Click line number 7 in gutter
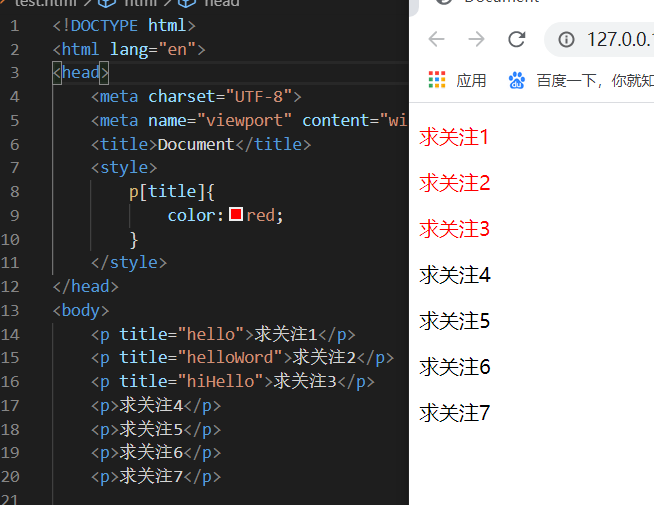This screenshot has width=654, height=505. (x=15, y=168)
